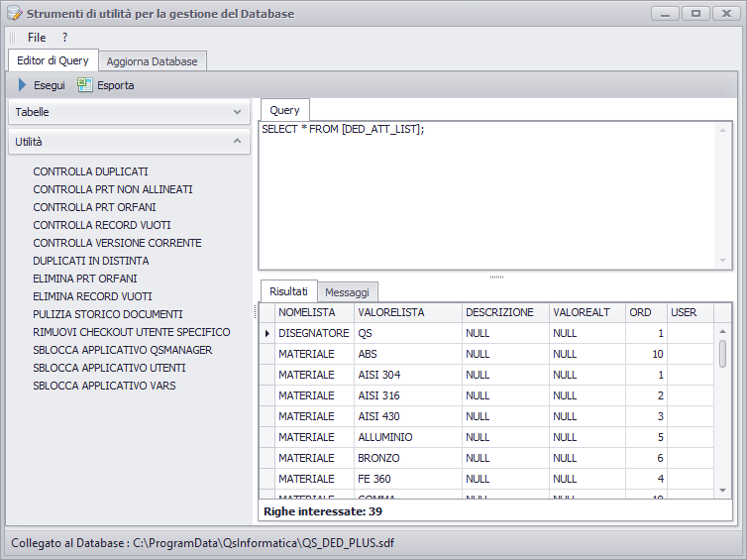Click the database app icon in title bar
The width and height of the screenshot is (747, 560).
(14, 13)
